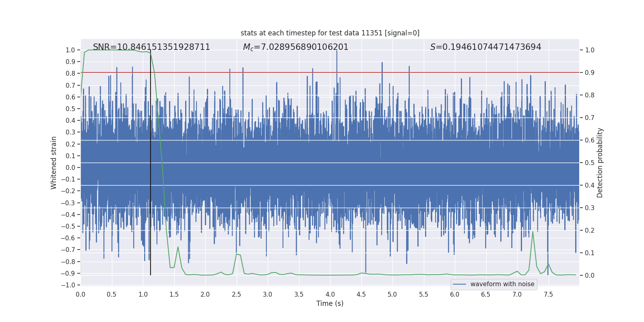The image size is (644, 322).
Task: Click the Time axis tick label 7.5
Action: click(548, 294)
